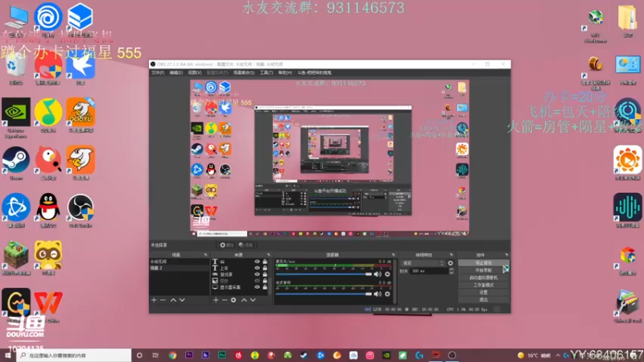Screen dimensions: 644x362
Task: Select the 场景 2 scene
Action: coord(180,268)
